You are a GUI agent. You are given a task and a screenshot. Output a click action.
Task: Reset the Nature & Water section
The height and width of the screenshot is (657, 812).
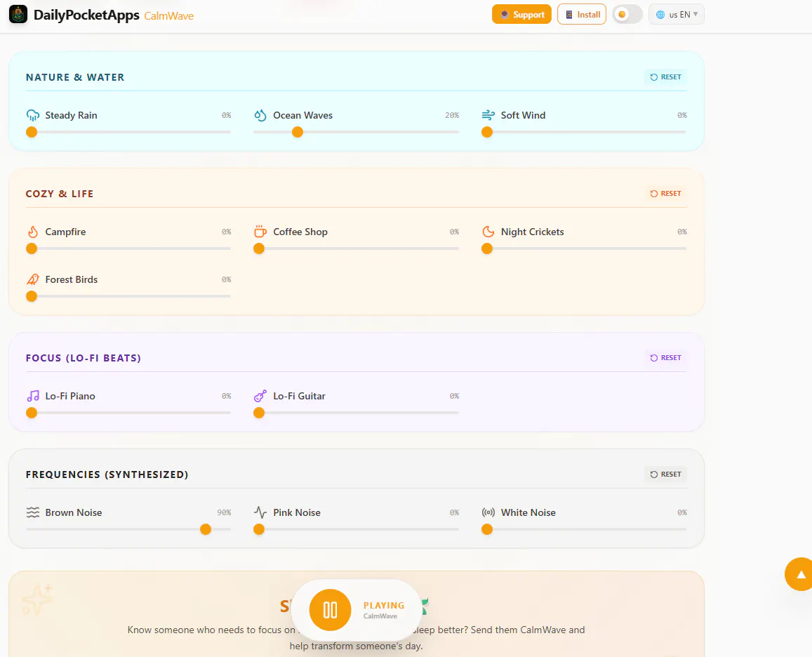[665, 77]
